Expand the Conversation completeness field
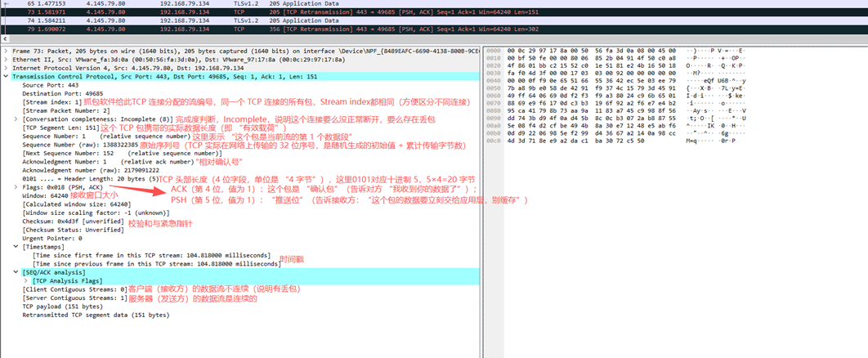868x358 pixels. pos(16,119)
